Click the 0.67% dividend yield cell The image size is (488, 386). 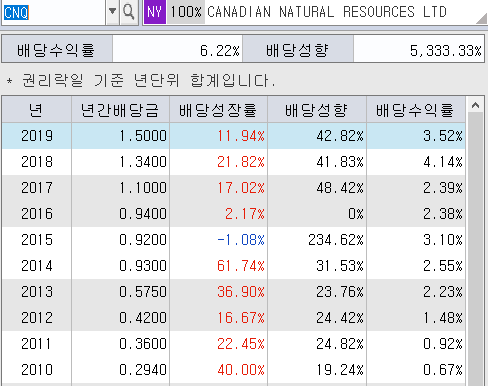pos(416,370)
